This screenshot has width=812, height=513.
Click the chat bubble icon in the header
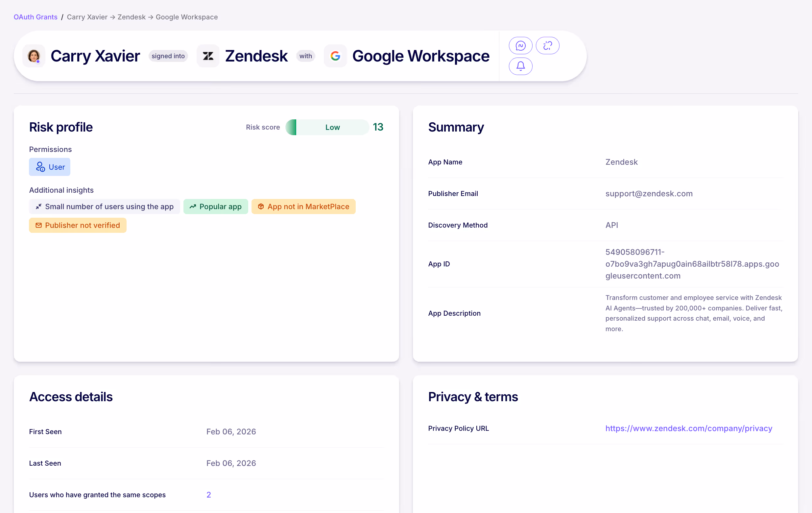[x=520, y=45]
